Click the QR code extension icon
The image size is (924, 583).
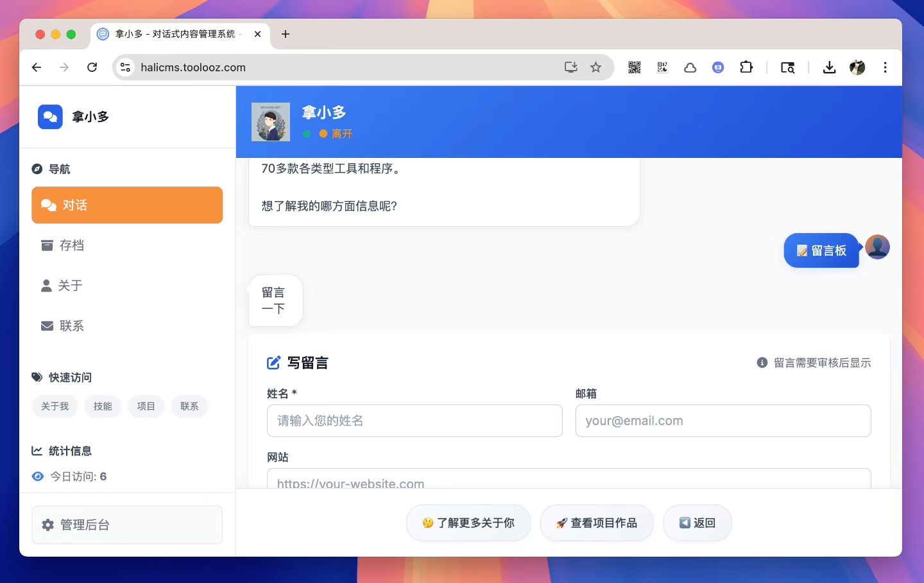(x=634, y=67)
